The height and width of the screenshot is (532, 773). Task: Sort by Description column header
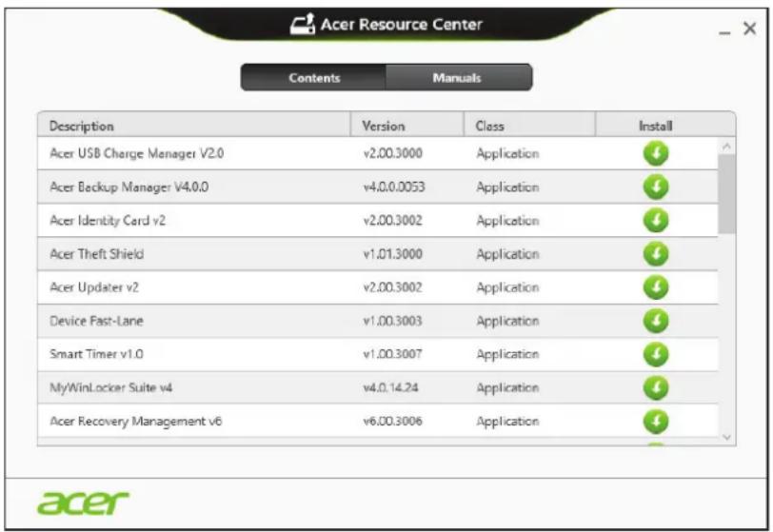[194, 126]
